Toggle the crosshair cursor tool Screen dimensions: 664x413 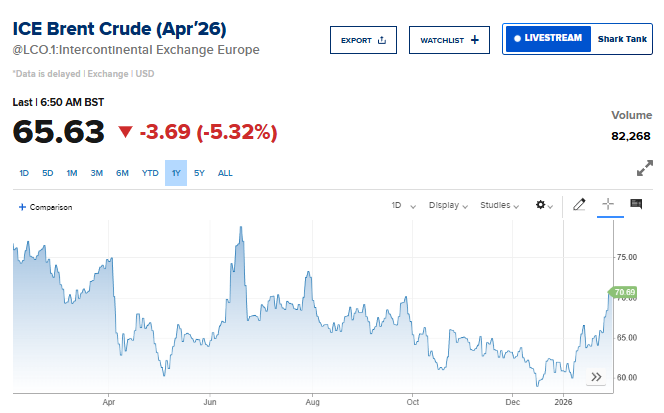(x=607, y=205)
